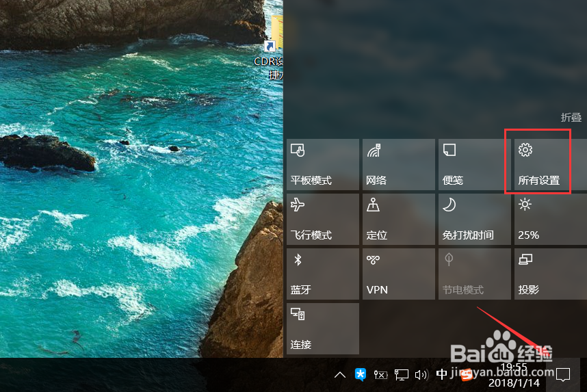Toggle 飞行模式 airplane mode tile
Image resolution: width=587 pixels, height=392 pixels.
point(323,220)
